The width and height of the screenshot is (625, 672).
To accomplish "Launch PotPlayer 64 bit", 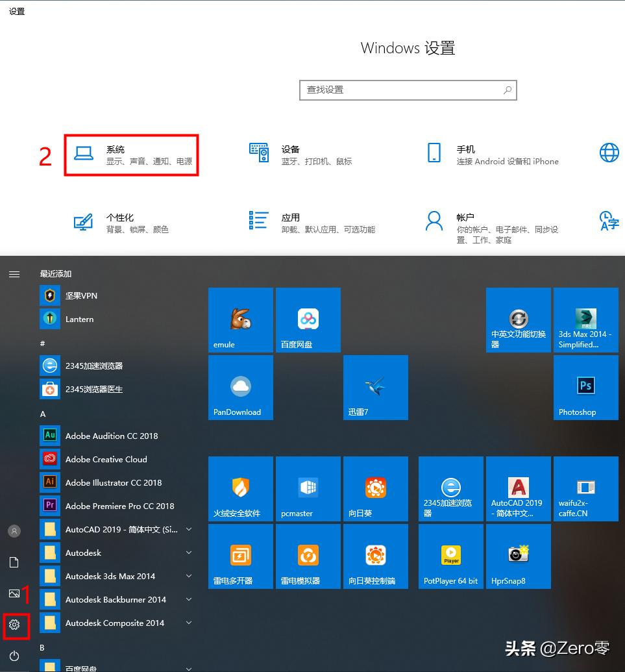I will 450,556.
